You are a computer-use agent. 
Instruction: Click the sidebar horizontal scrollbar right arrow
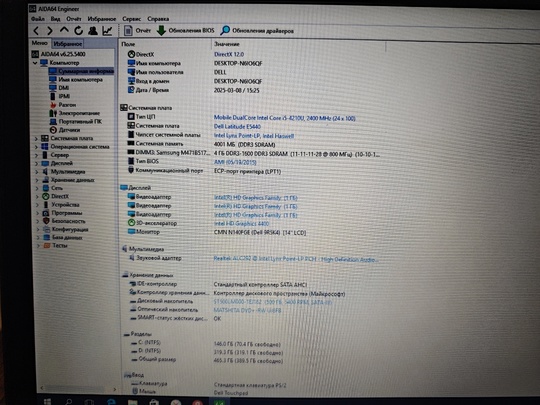[115, 389]
